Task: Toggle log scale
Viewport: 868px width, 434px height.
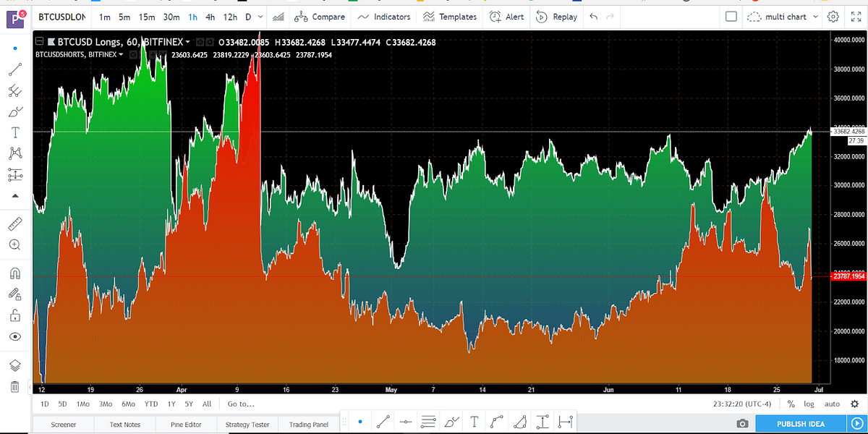Action: click(808, 404)
